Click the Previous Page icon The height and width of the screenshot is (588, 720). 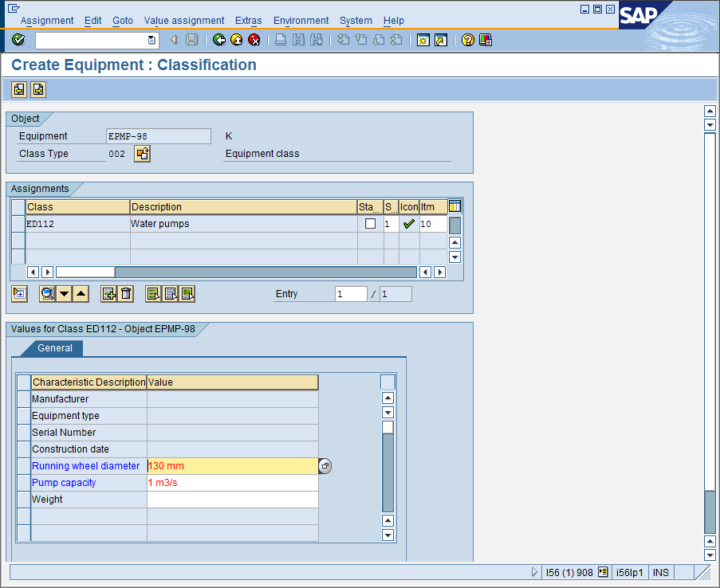[x=361, y=40]
